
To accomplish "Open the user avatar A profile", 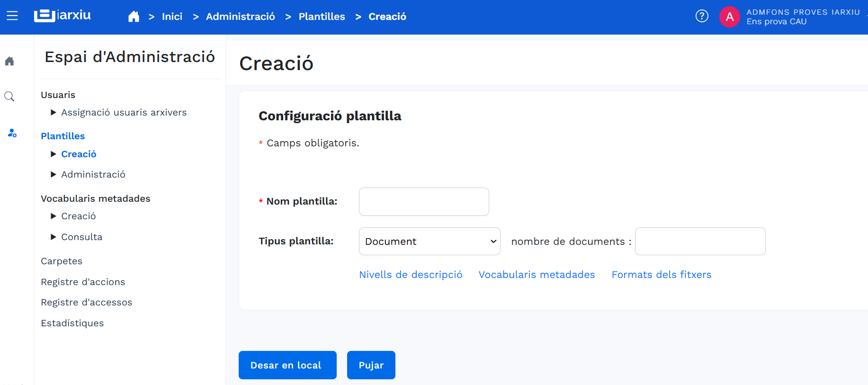I will [730, 17].
